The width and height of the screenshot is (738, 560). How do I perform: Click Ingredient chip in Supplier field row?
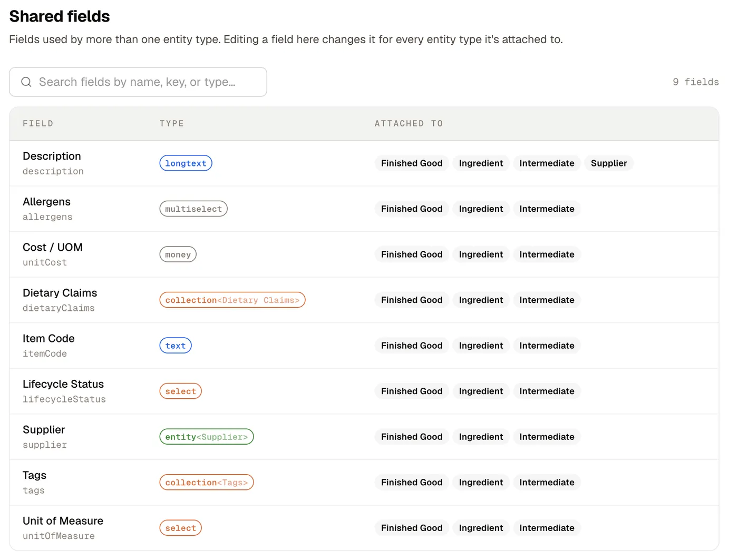coord(481,437)
